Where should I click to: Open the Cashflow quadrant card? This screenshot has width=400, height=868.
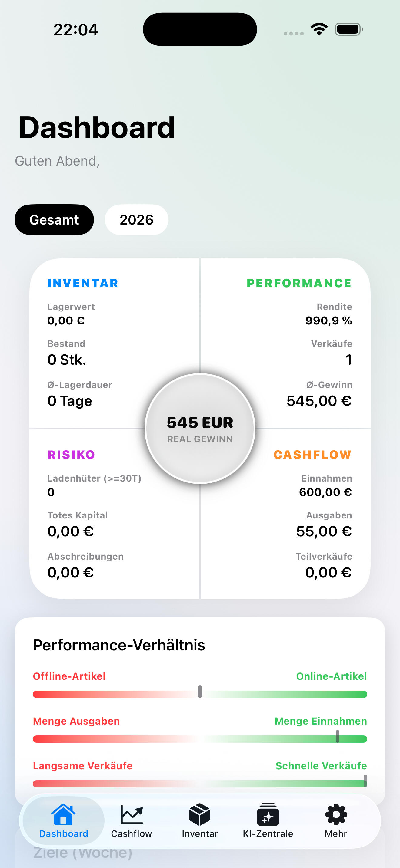[286, 514]
